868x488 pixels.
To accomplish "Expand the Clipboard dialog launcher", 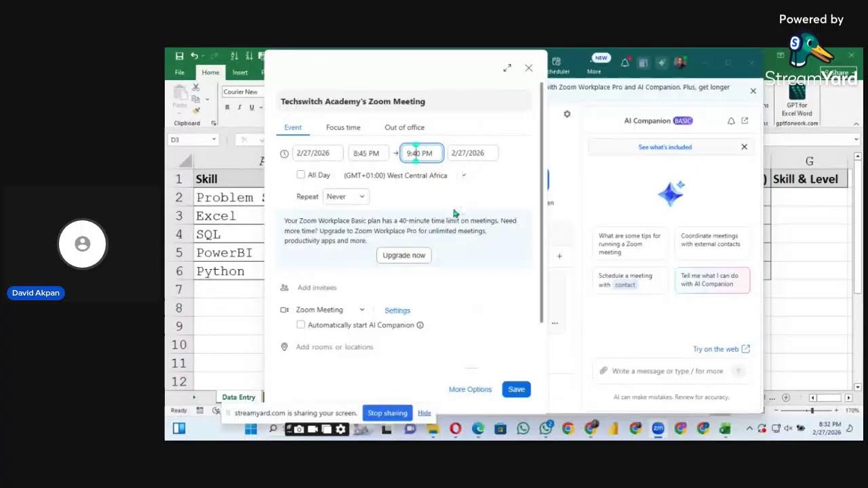I will click(214, 123).
